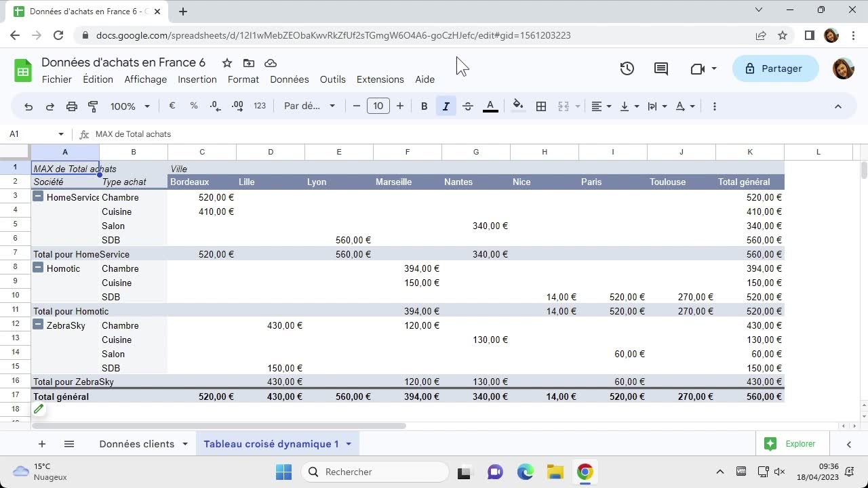Open the Explorer panel button
868x488 pixels.
791,444
